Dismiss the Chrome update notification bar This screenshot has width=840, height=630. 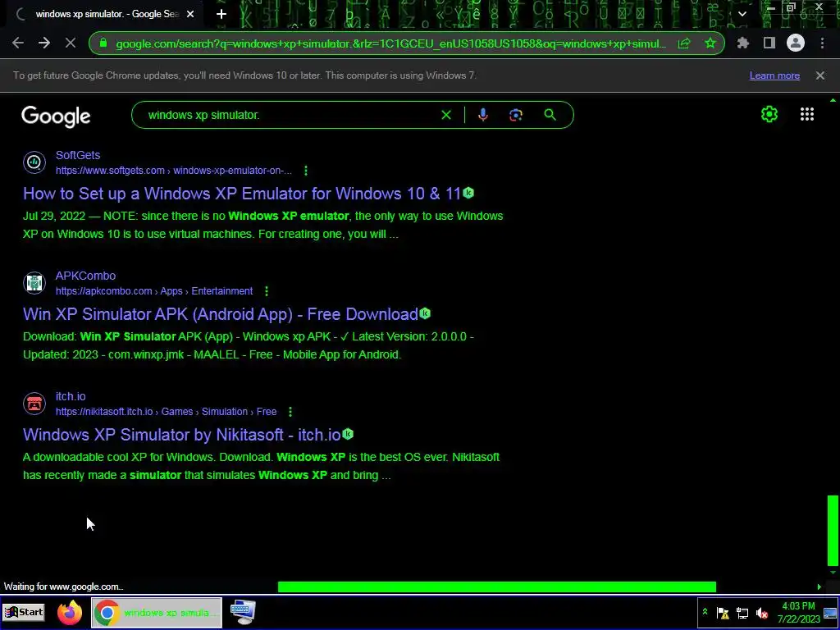[x=820, y=75]
